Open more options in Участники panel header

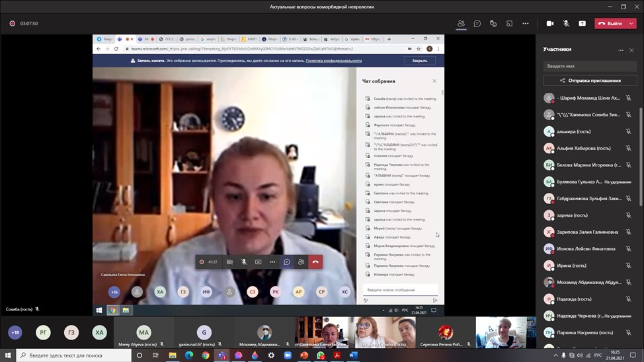[x=620, y=50]
